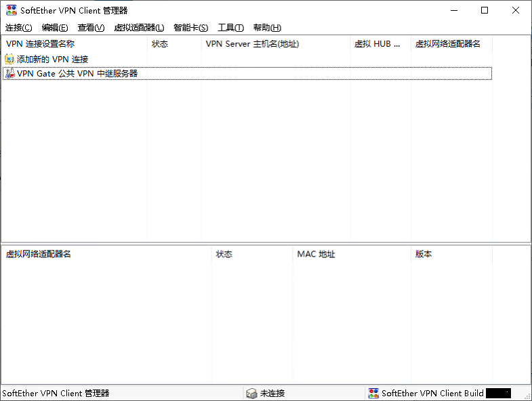Click the VPN Gate relay server icon
This screenshot has height=401, width=532.
(x=10, y=73)
